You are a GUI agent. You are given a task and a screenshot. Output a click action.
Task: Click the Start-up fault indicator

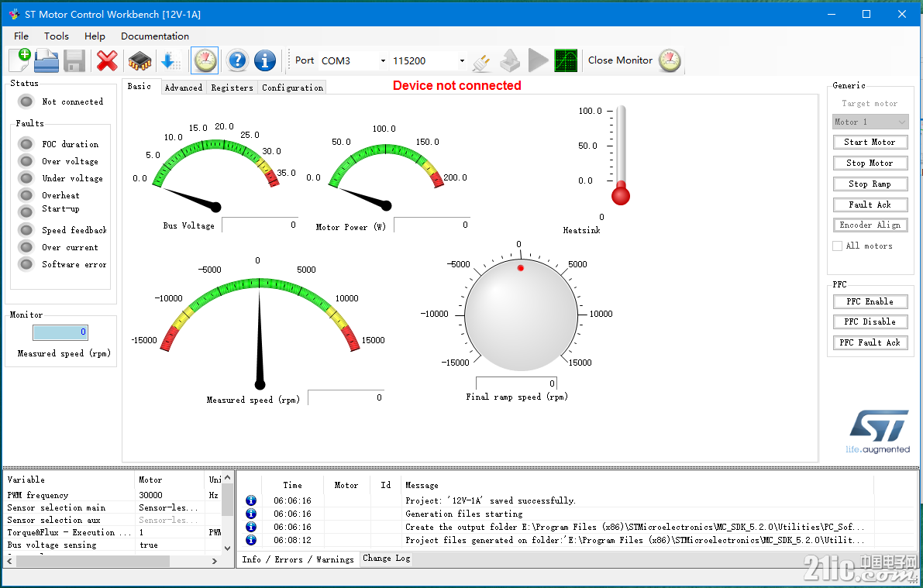(26, 211)
